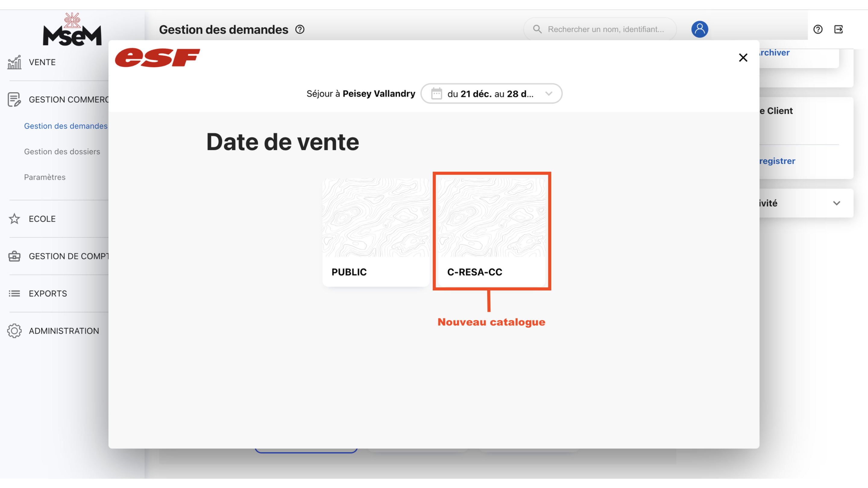Click help icon beside Gestion des demandes title
The width and height of the screenshot is (868, 488).
coord(300,29)
